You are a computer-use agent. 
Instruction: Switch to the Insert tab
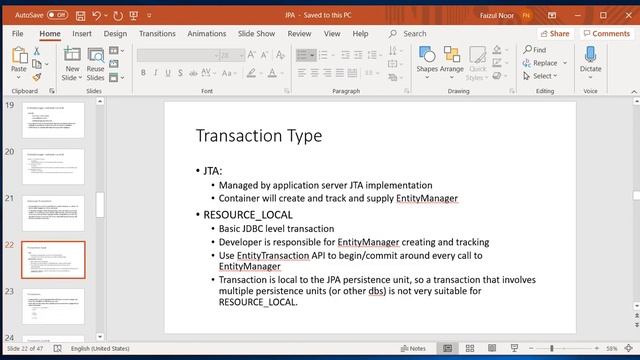tap(82, 33)
